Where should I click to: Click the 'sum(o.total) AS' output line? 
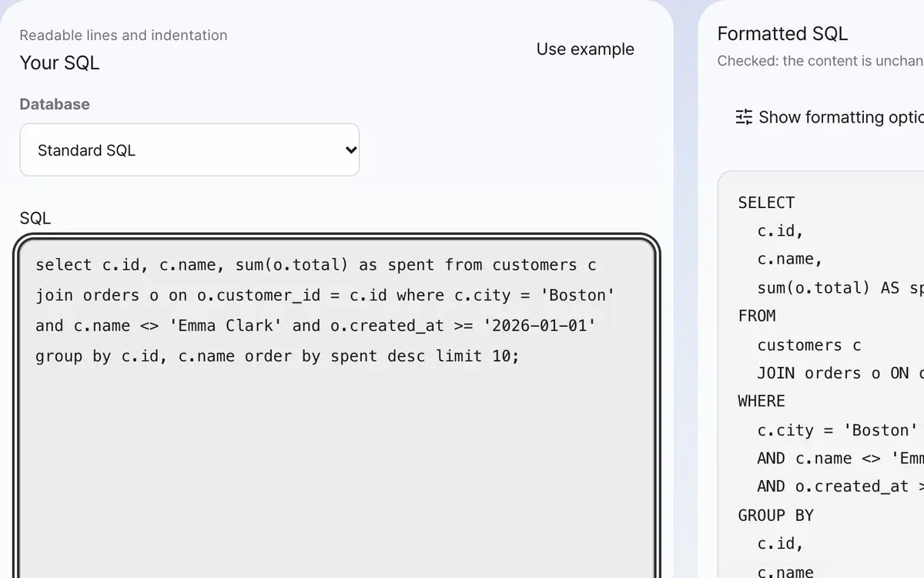coord(840,288)
